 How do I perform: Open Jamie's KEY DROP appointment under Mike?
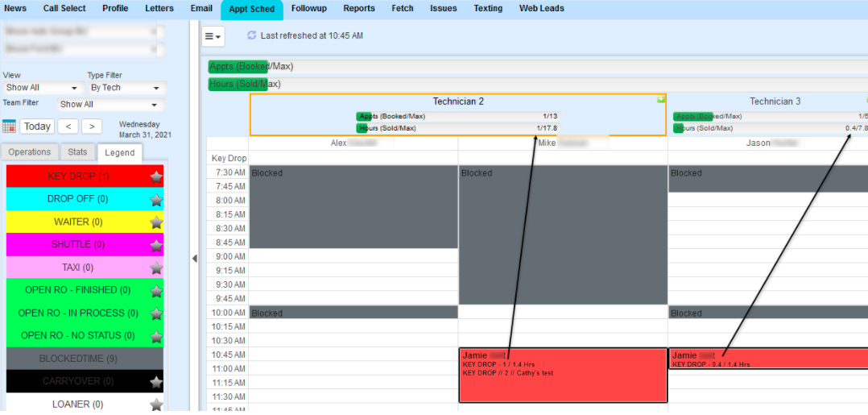tap(562, 376)
